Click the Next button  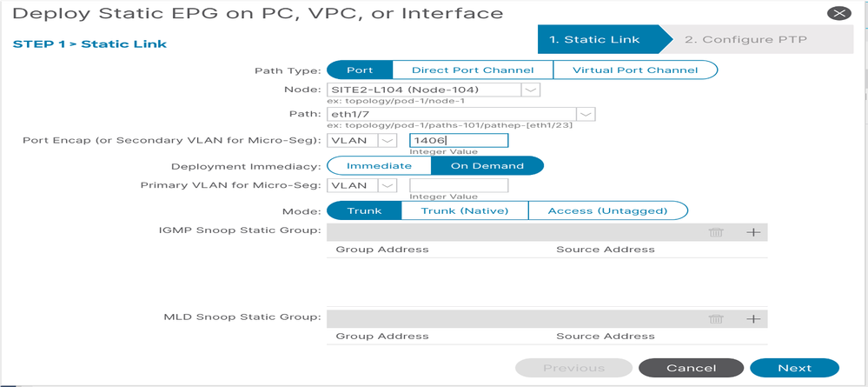click(x=794, y=368)
